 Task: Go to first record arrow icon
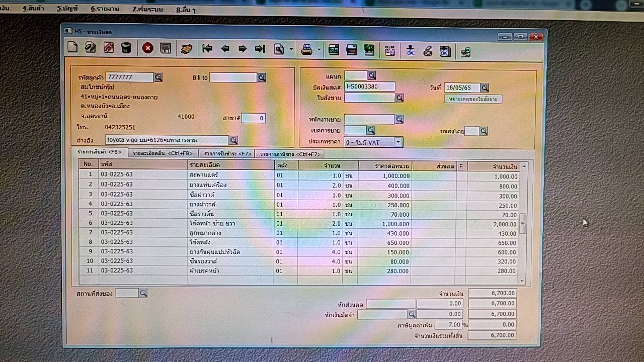pyautogui.click(x=207, y=49)
